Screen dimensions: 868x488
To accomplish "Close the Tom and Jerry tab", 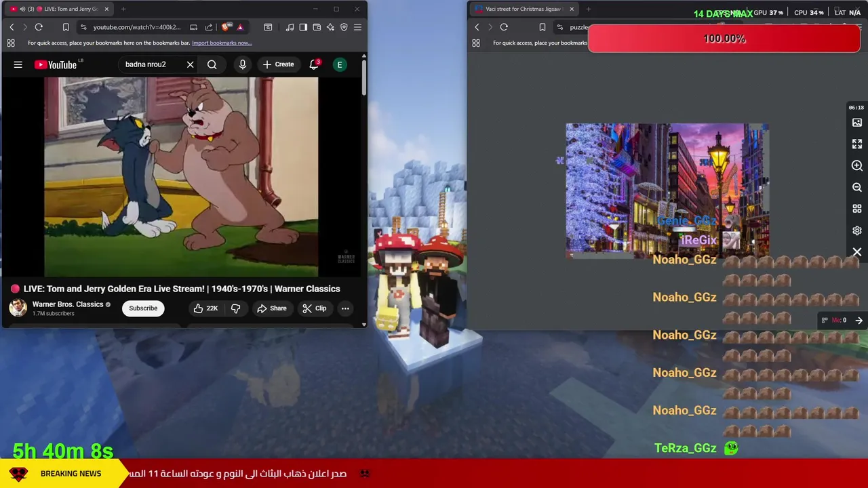I will click(106, 9).
